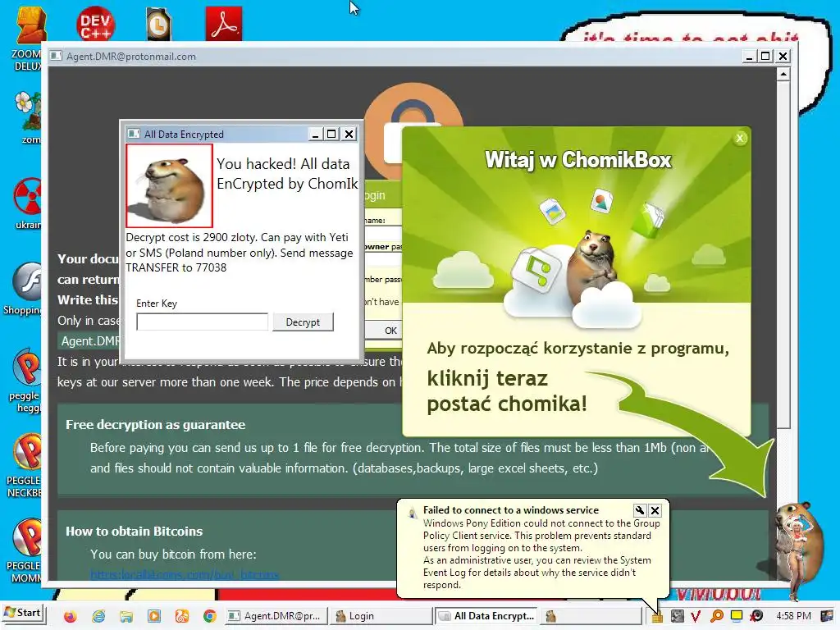Select the untitled hamster taskbar button
The height and width of the screenshot is (630, 840).
[x=592, y=616]
